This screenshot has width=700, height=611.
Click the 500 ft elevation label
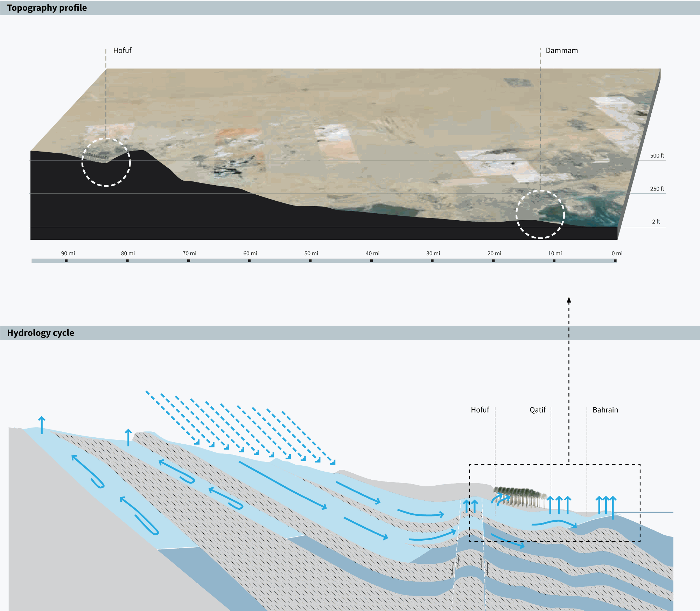pos(657,156)
